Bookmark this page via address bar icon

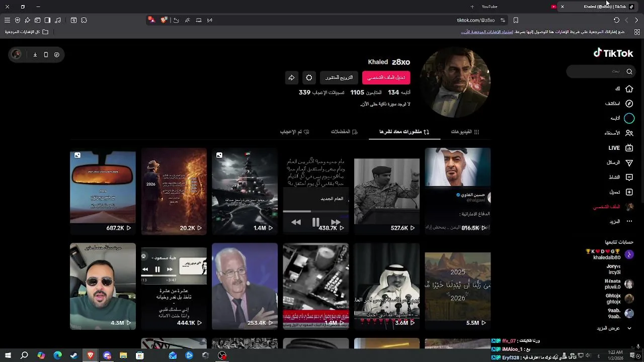pos(516,20)
